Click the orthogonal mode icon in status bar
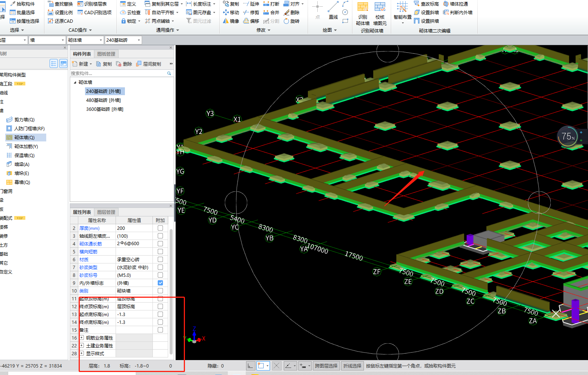 point(251,366)
